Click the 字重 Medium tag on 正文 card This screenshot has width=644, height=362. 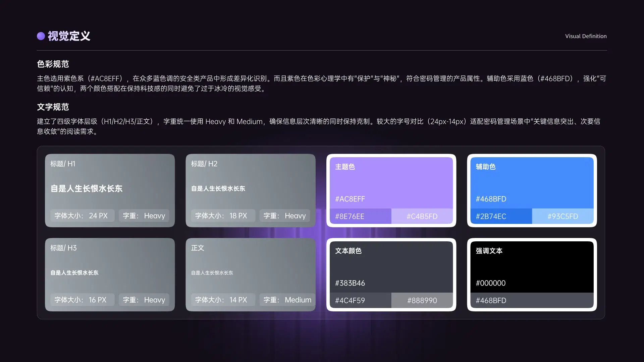[x=287, y=300]
